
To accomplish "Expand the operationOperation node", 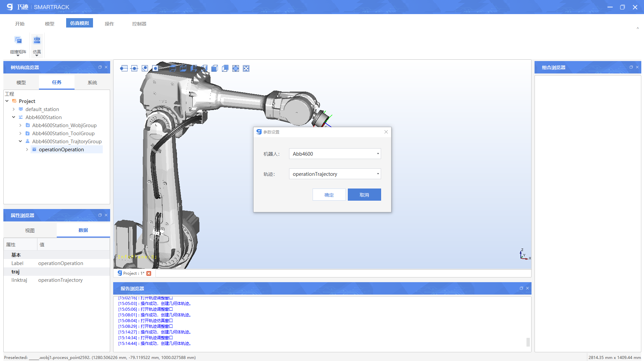I will coord(27,149).
